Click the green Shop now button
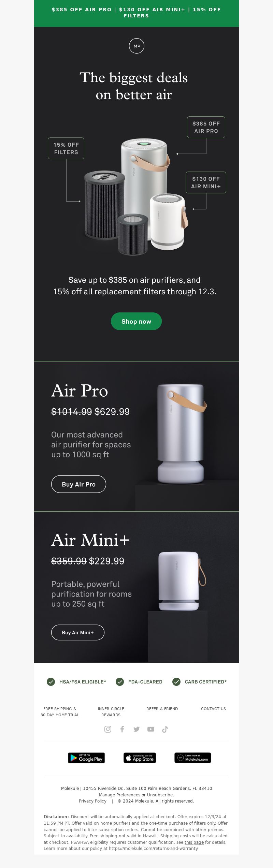This screenshot has width=273, height=868. coord(136,321)
